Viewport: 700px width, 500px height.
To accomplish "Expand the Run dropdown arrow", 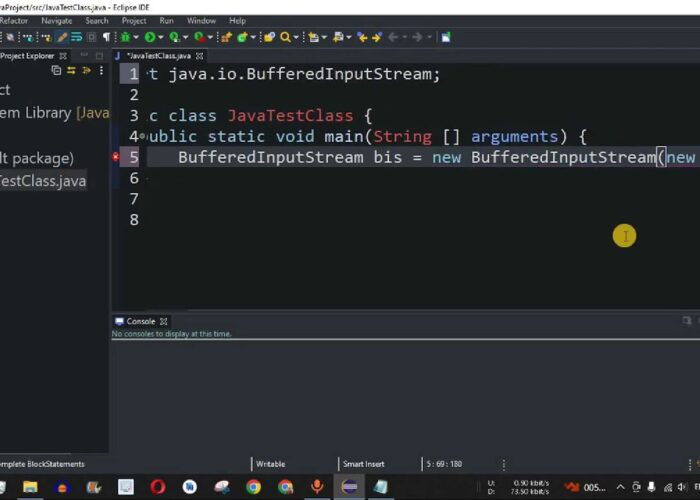I will click(161, 38).
